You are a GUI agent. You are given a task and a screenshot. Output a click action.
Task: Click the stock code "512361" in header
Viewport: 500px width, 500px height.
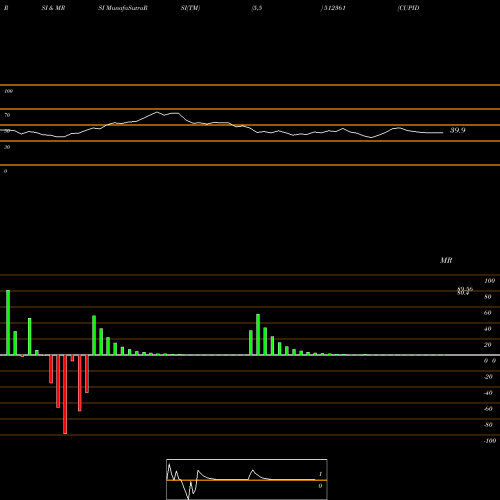click(x=335, y=8)
